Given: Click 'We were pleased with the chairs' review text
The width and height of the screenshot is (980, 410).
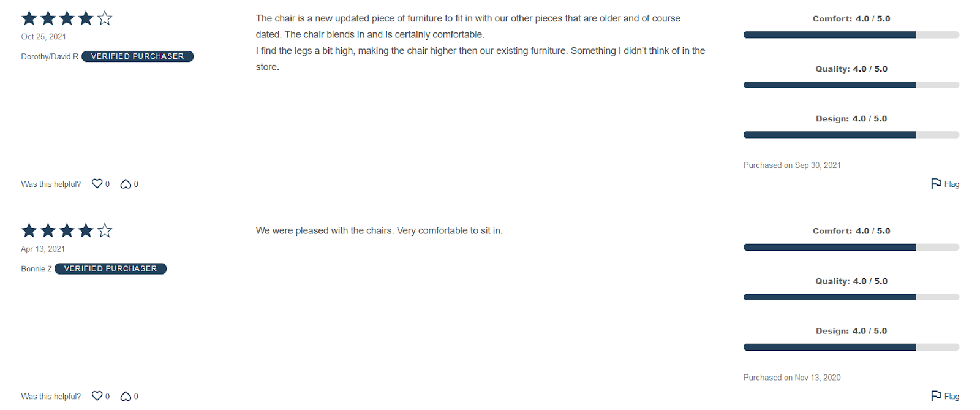Looking at the screenshot, I should click(379, 231).
